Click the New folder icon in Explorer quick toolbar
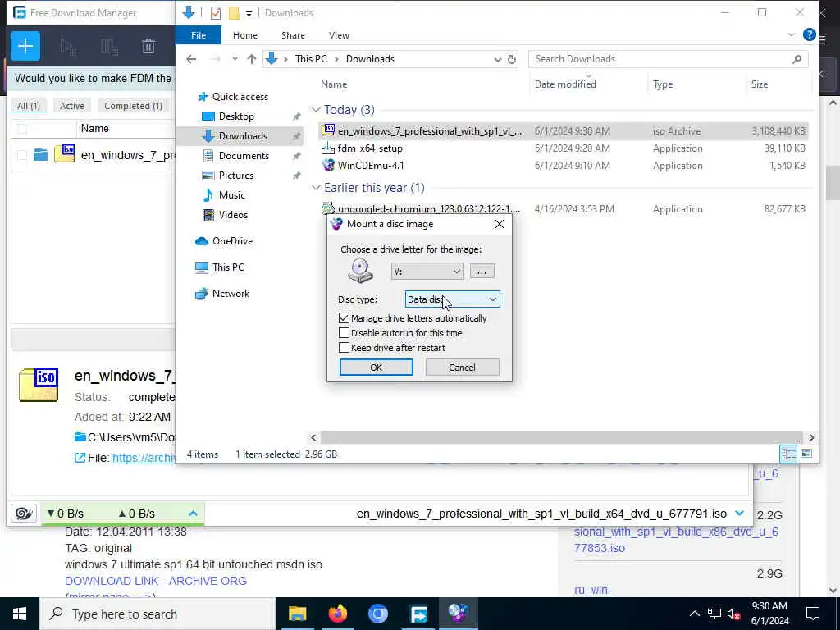This screenshot has width=840, height=630. tap(234, 13)
